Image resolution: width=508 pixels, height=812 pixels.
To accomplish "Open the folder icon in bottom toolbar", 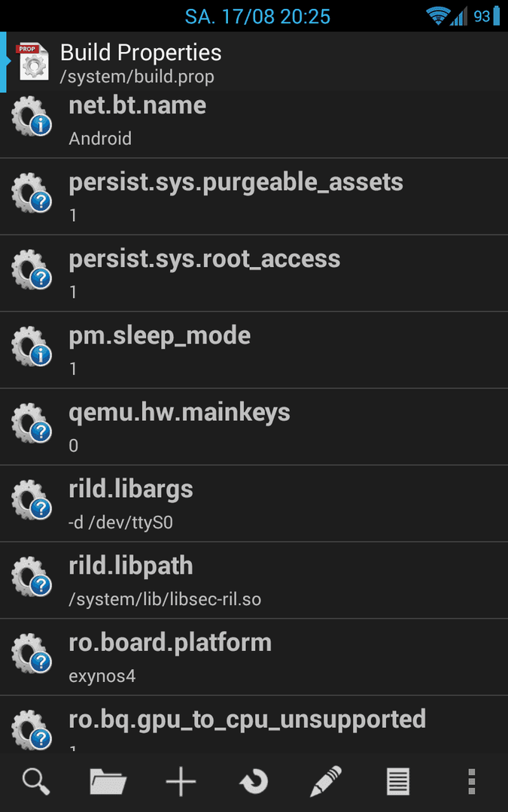I will pos(108,781).
